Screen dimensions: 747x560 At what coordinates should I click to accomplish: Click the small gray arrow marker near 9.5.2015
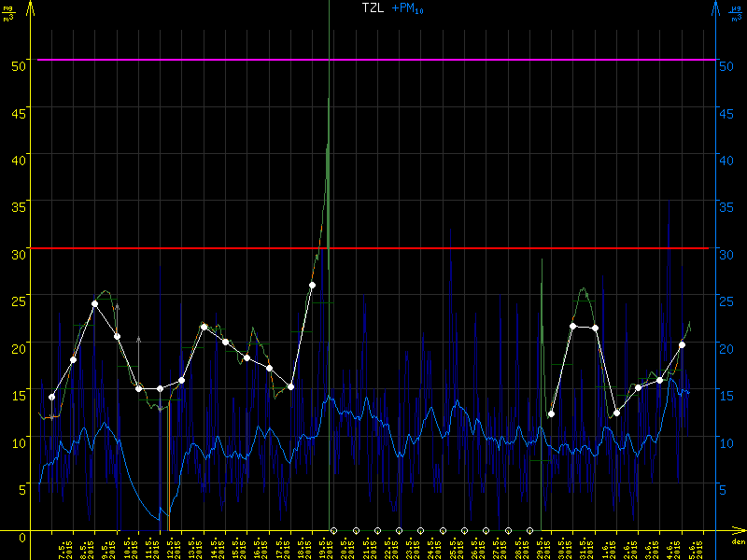[x=117, y=306]
